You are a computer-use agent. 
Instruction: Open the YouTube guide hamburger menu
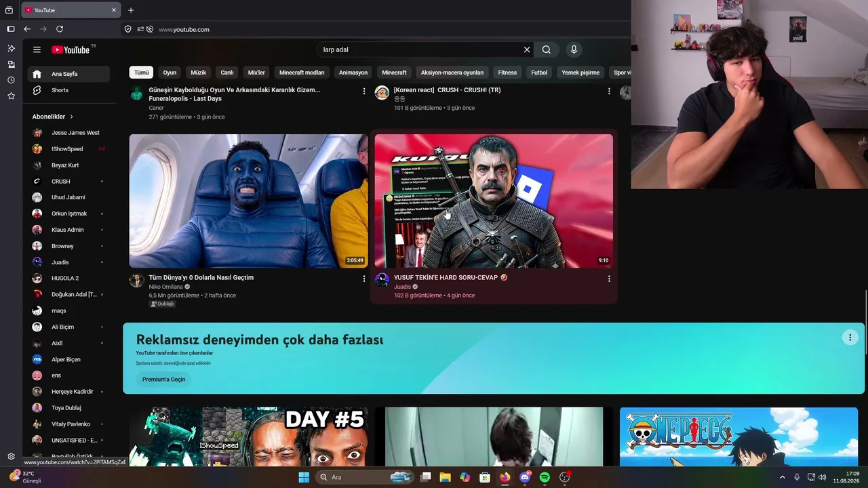point(37,49)
